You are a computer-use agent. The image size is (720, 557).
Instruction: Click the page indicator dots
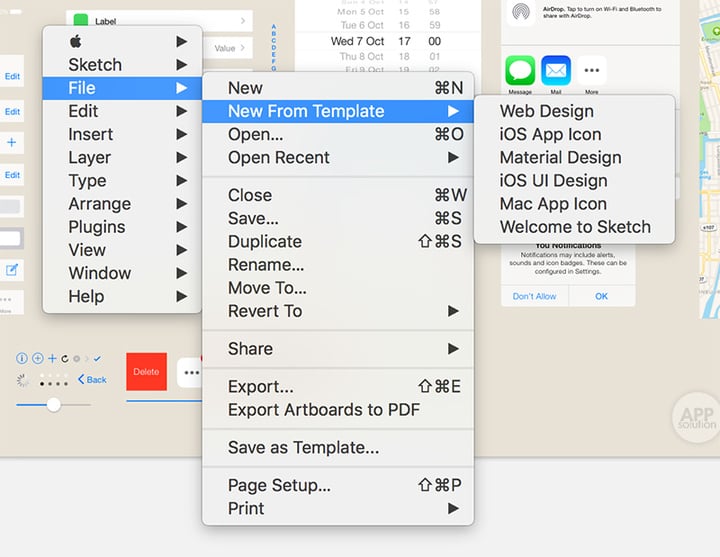54,383
